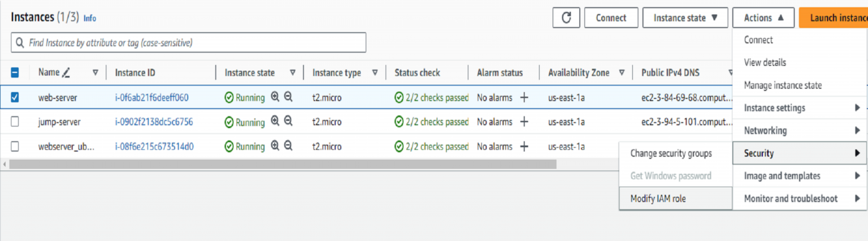The width and height of the screenshot is (868, 241).
Task: Add alarm plus icon for web-server
Action: tap(524, 97)
